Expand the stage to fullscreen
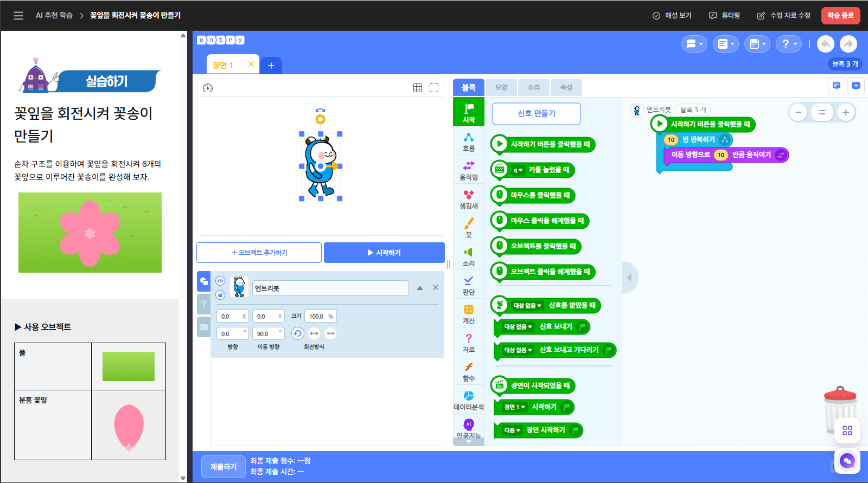868x483 pixels. [434, 88]
